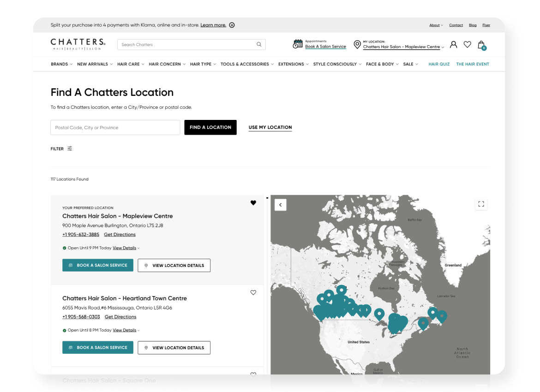Click the FIND A LOCATION button
540x392 pixels.
click(210, 127)
